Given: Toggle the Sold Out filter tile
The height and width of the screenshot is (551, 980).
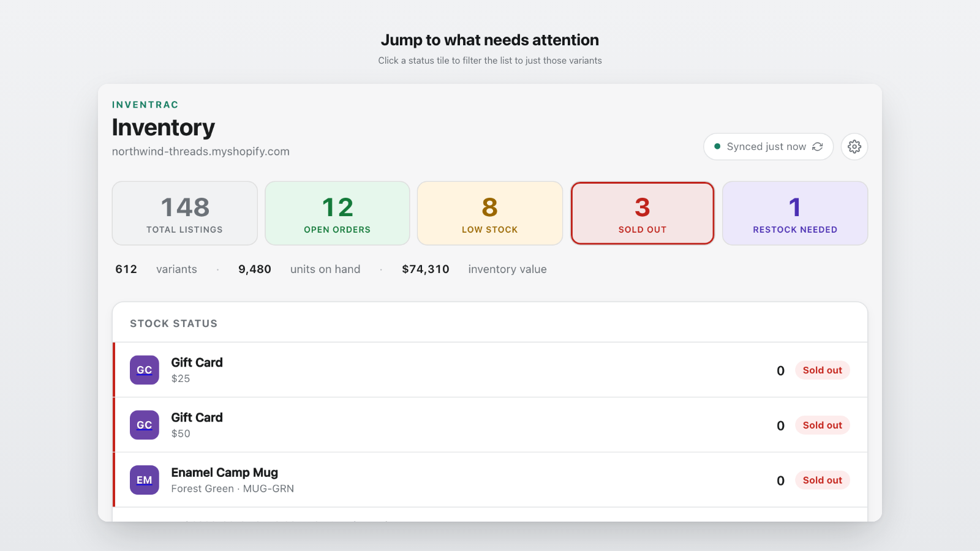Looking at the screenshot, I should coord(643,213).
